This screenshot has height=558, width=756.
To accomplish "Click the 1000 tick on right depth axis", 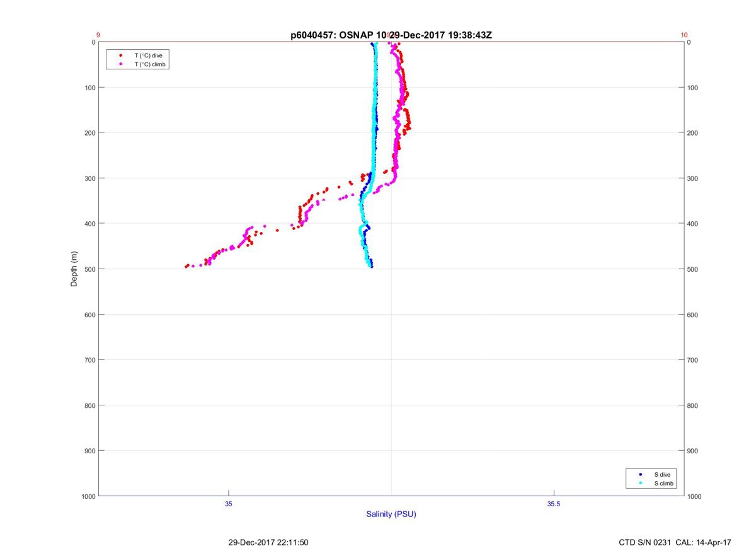I will pos(695,496).
